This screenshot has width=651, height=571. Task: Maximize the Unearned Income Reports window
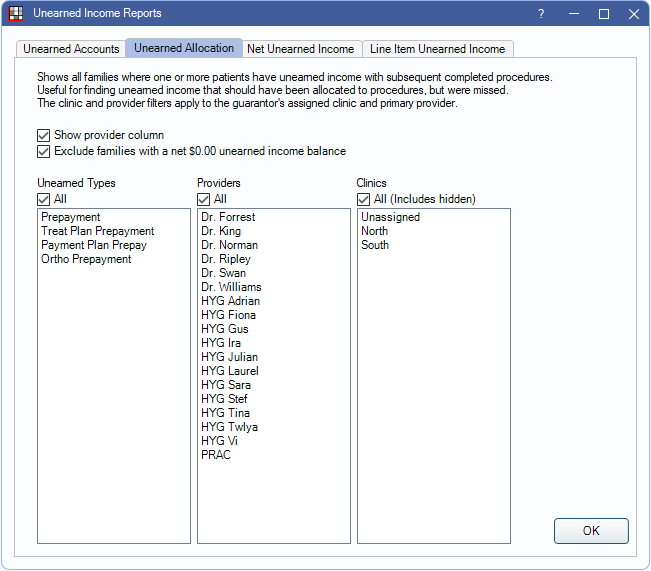[604, 14]
